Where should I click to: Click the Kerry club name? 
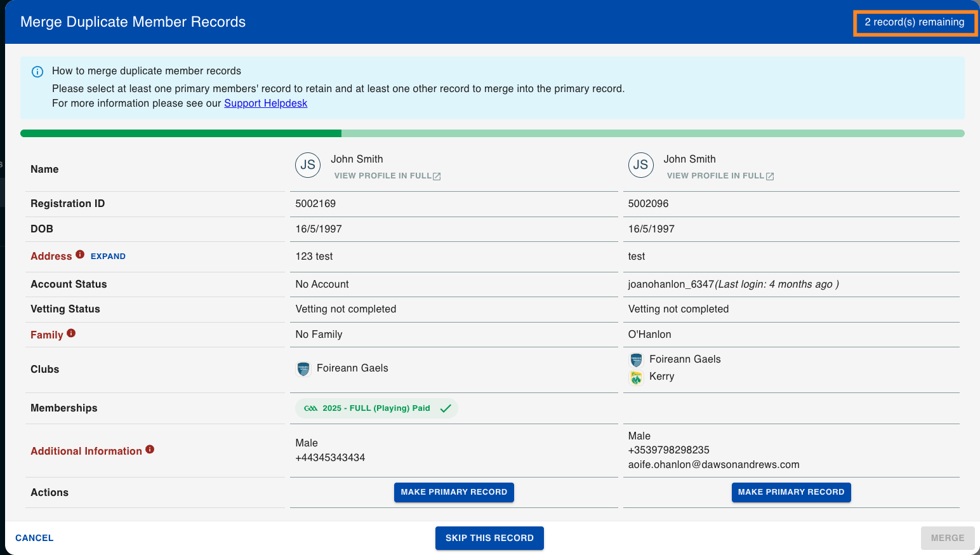click(661, 377)
